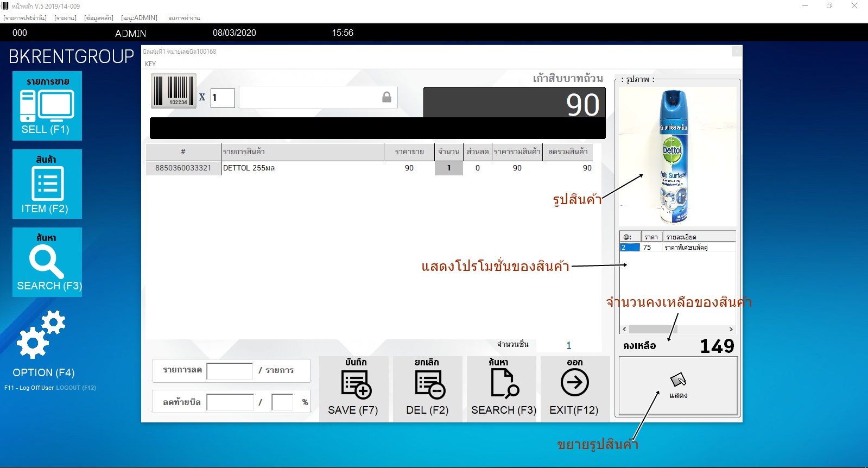Click the ส่วนลด cell showing 0 in DETTOL row
The width and height of the screenshot is (868, 468).
[x=478, y=168]
